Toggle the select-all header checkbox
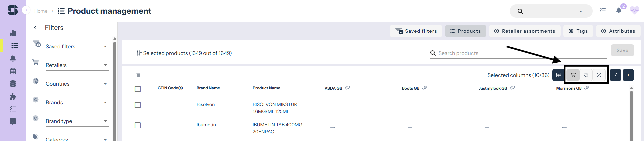 pyautogui.click(x=138, y=89)
